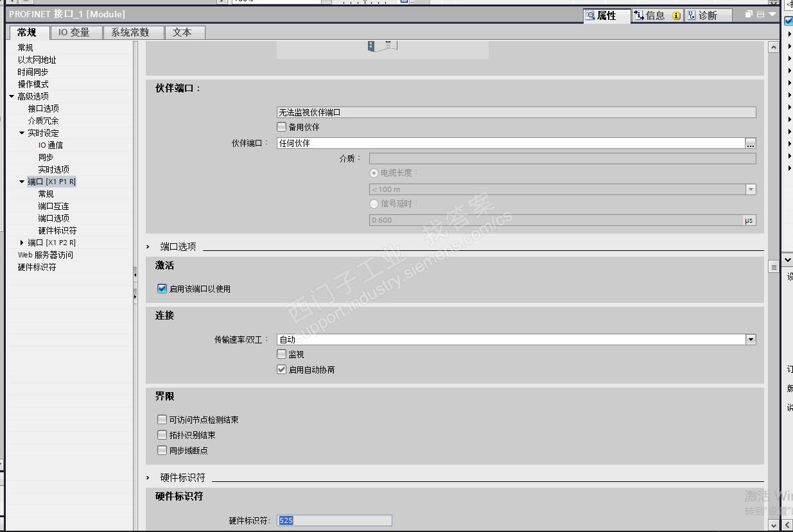Image resolution: width=793 pixels, height=532 pixels.
Task: Expand navigation pane with right splitter arrow
Action: [x=135, y=298]
